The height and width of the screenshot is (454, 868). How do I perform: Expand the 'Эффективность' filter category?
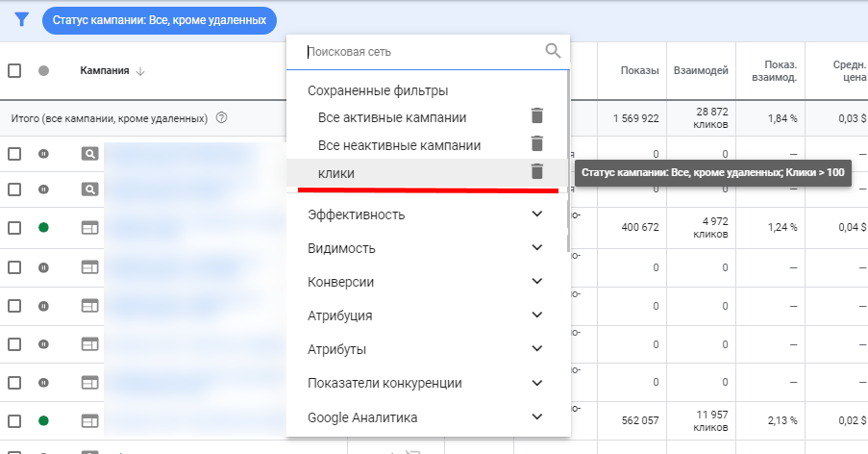coord(536,214)
